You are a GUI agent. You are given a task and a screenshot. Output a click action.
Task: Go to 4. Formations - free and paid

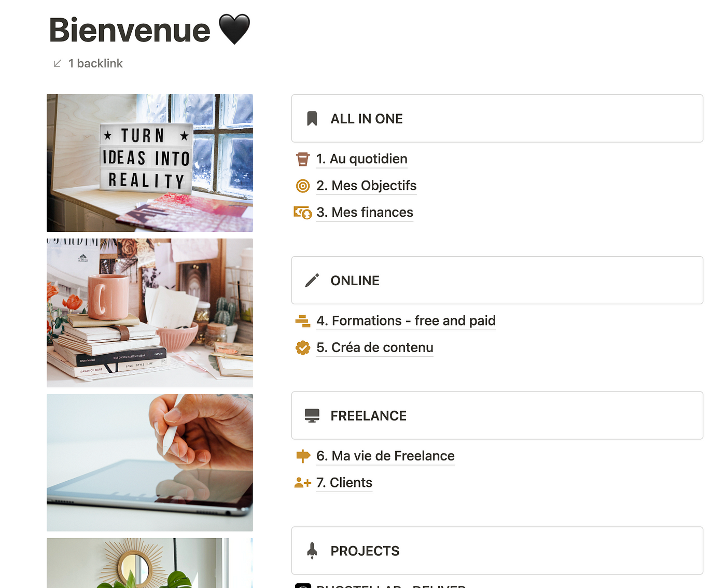click(406, 321)
